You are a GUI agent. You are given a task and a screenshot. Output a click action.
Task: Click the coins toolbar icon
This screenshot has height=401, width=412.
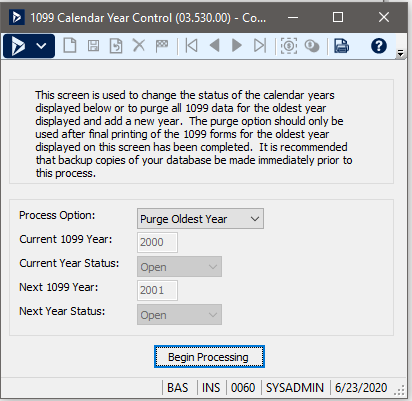coord(312,46)
